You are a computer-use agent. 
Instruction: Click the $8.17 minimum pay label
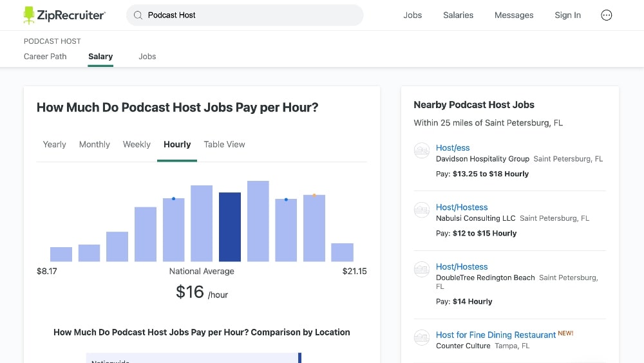[47, 271]
